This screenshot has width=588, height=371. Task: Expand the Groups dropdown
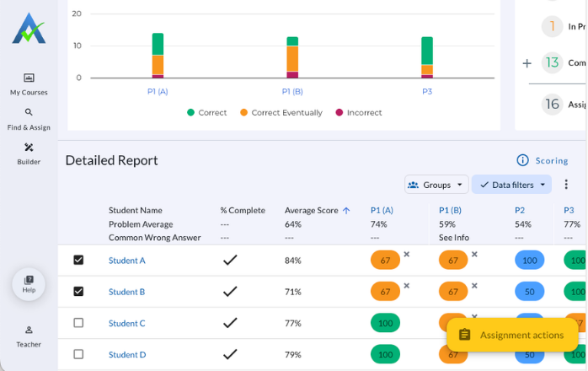[x=436, y=185]
